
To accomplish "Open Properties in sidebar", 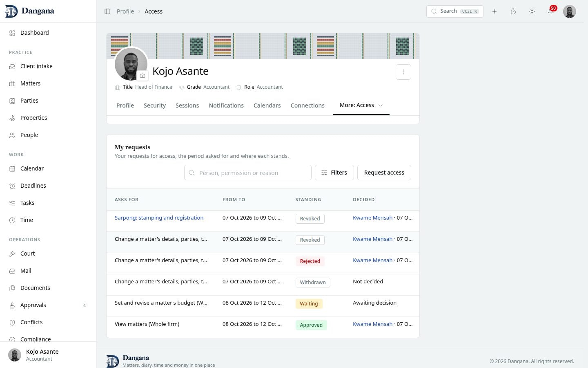I will coord(48,118).
